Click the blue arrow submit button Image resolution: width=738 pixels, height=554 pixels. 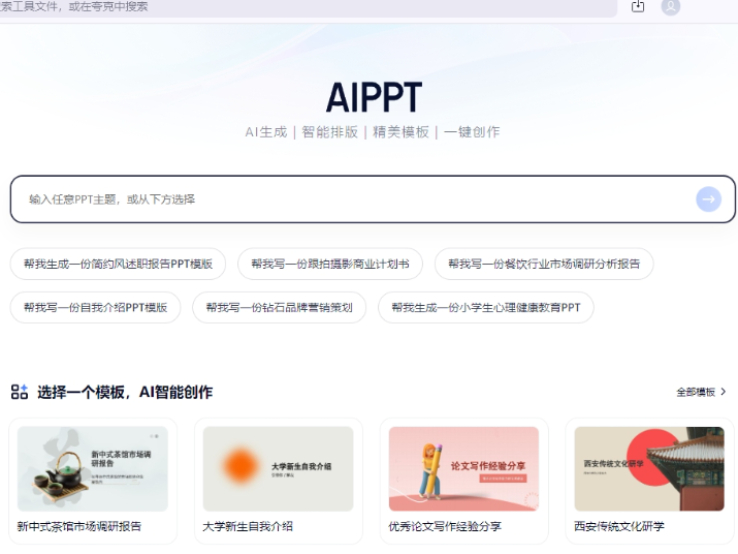(708, 199)
